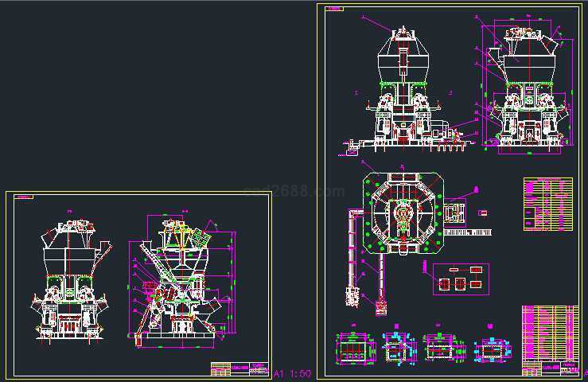Select the magenta tag at right sheet's top-left
This screenshot has height=382, width=588.
pyautogui.click(x=335, y=9)
